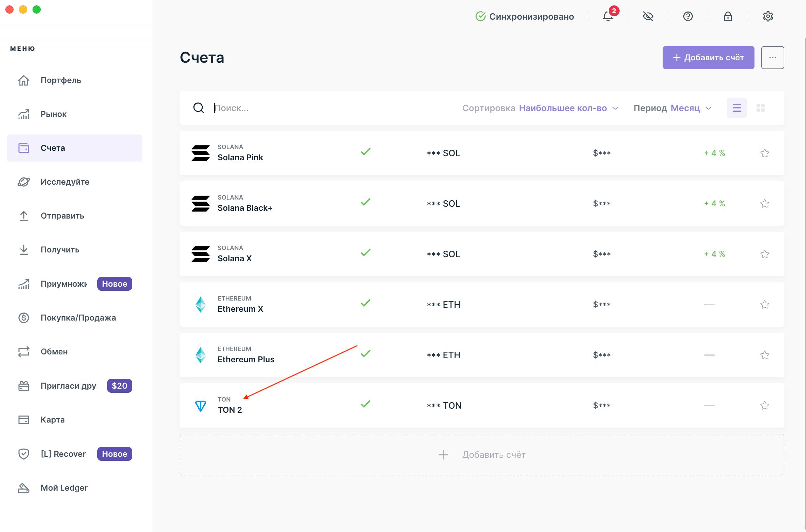The height and width of the screenshot is (532, 806).
Task: Open Приумножить earn section
Action: (75, 284)
